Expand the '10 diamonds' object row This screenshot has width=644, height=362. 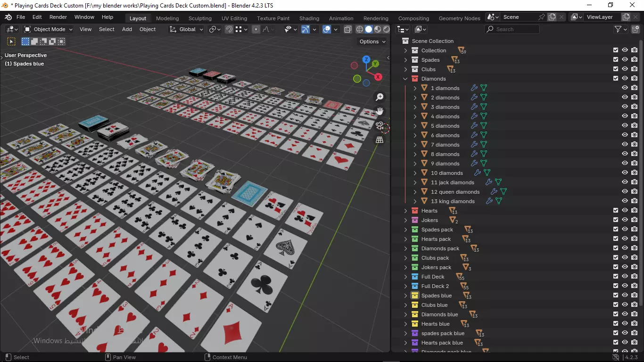[x=415, y=173]
